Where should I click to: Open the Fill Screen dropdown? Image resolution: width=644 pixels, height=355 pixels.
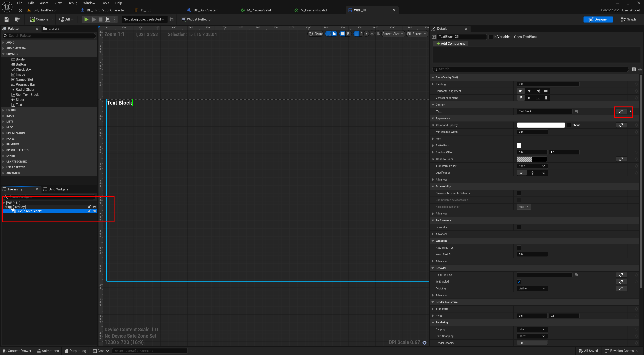point(417,34)
